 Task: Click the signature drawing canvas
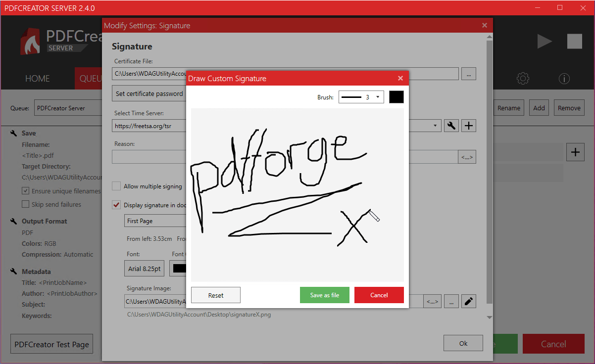point(297,195)
